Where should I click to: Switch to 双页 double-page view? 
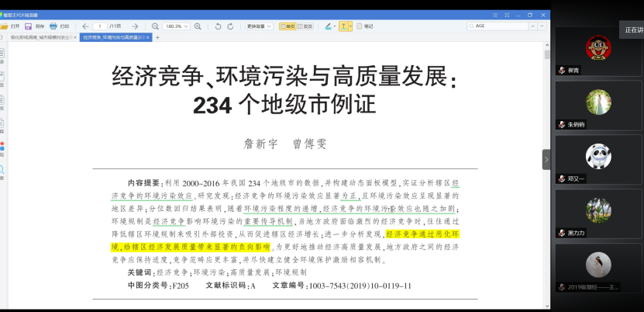click(x=305, y=26)
